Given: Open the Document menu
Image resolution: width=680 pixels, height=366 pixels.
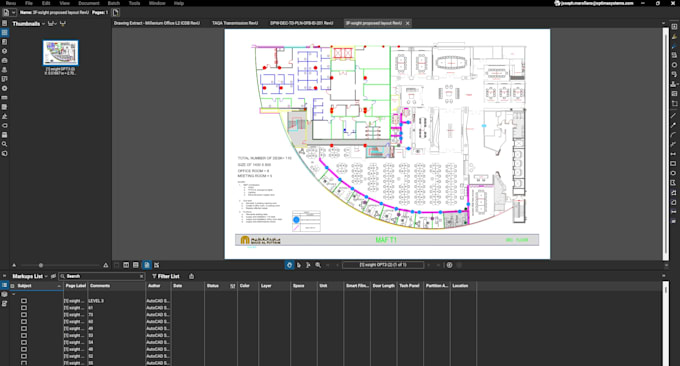Looking at the screenshot, I should pyautogui.click(x=88, y=3).
